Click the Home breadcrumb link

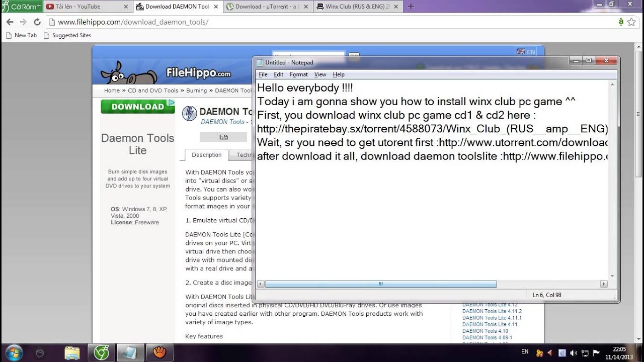[x=112, y=90]
